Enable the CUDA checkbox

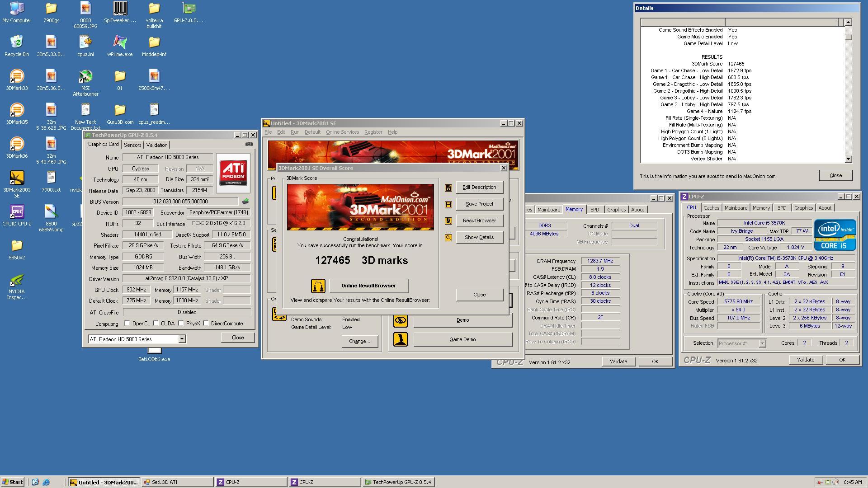point(156,324)
